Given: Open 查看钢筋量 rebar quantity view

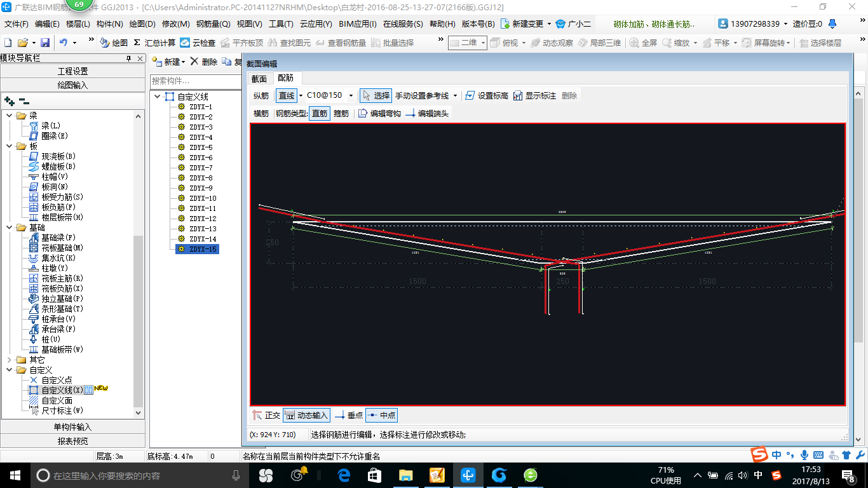Looking at the screenshot, I should [341, 43].
